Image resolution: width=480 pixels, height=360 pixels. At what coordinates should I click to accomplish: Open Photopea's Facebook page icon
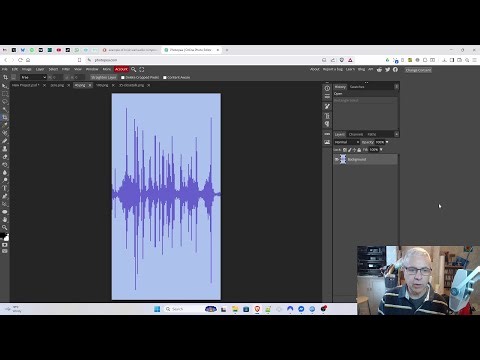pyautogui.click(x=395, y=69)
